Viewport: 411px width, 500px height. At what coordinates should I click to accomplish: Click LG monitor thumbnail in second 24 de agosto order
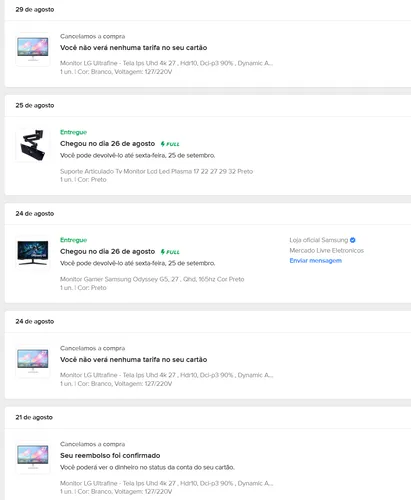pyautogui.click(x=33, y=361)
